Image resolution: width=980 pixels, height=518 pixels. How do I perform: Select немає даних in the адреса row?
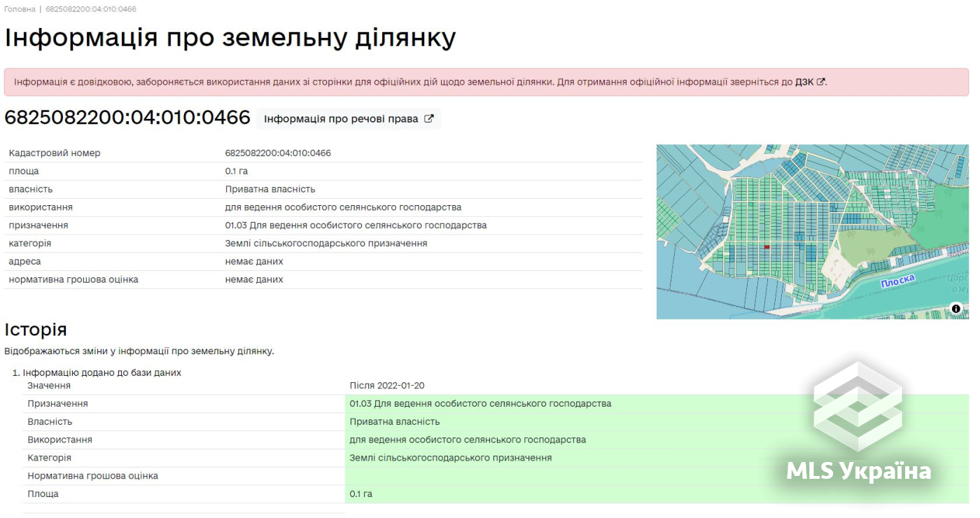click(254, 262)
